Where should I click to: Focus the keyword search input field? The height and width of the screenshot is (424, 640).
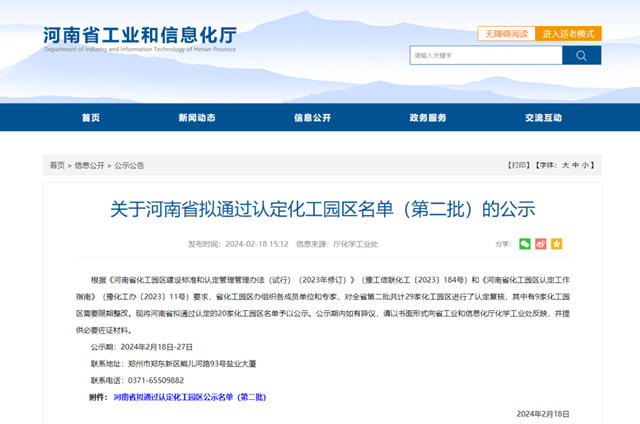coord(486,55)
